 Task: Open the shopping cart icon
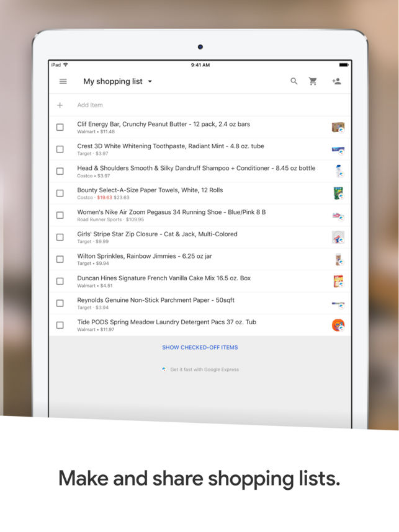[313, 81]
